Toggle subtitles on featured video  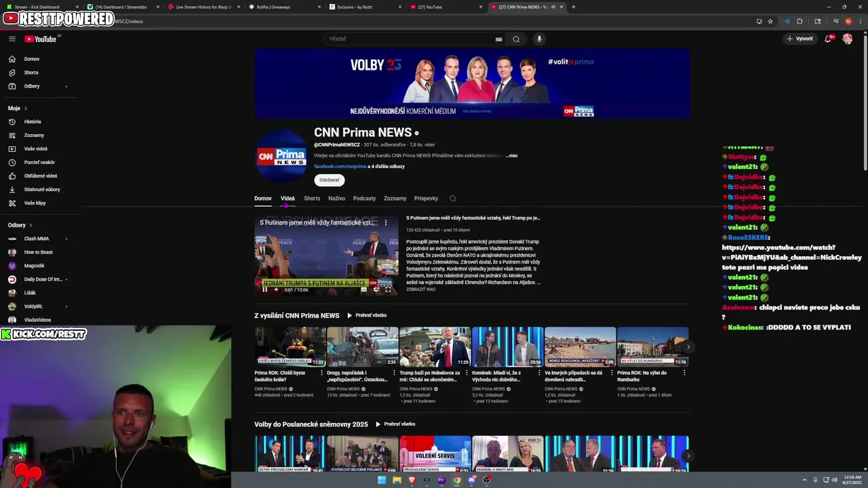click(x=364, y=289)
